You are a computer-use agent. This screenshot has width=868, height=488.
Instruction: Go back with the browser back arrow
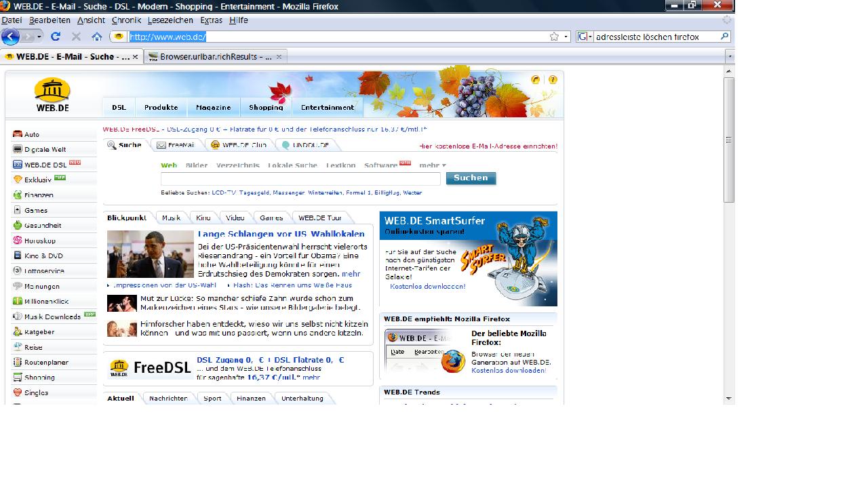[x=10, y=37]
